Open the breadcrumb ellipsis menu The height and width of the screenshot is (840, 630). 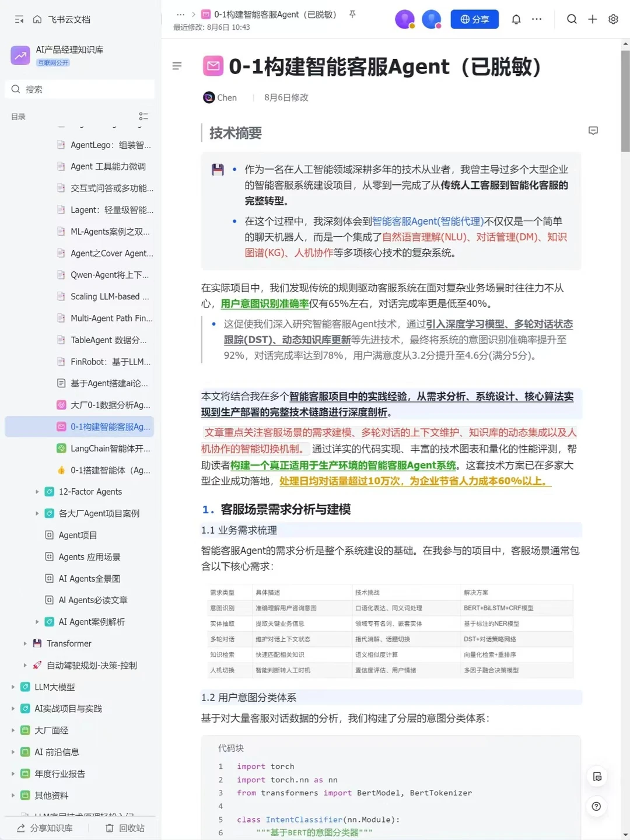[x=180, y=14]
